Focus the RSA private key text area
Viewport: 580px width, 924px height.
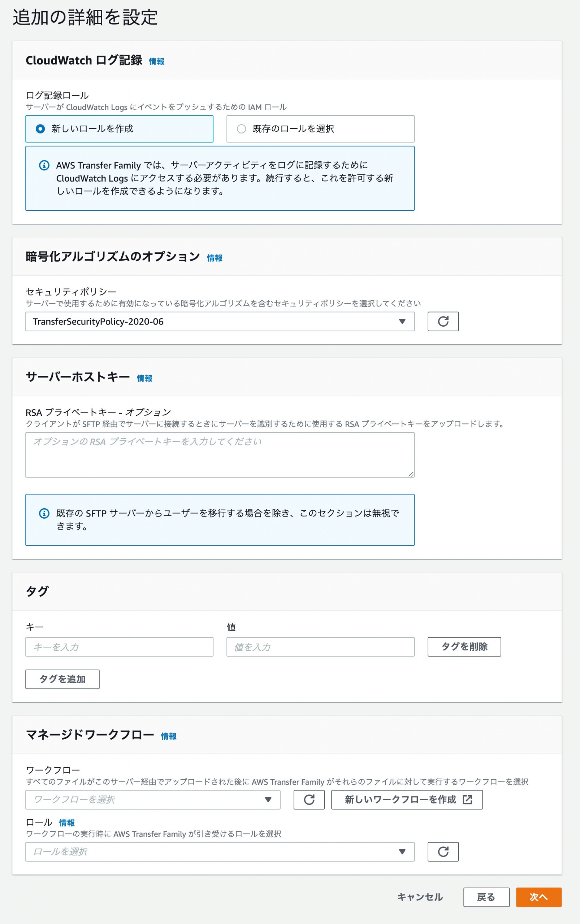coord(220,455)
